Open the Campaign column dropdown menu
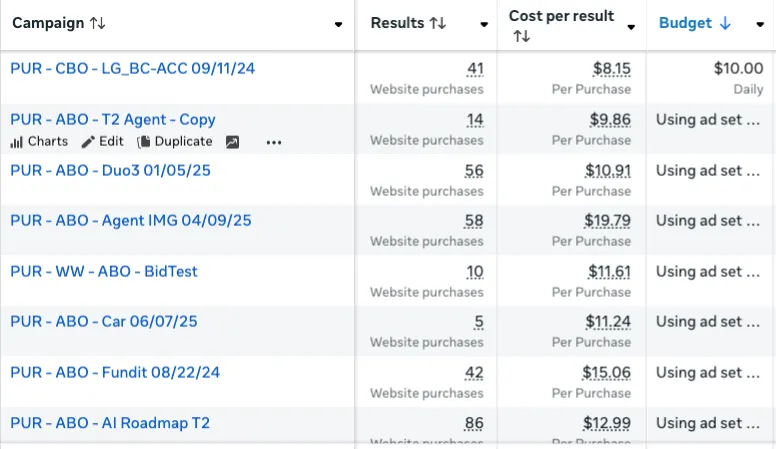 pos(339,24)
